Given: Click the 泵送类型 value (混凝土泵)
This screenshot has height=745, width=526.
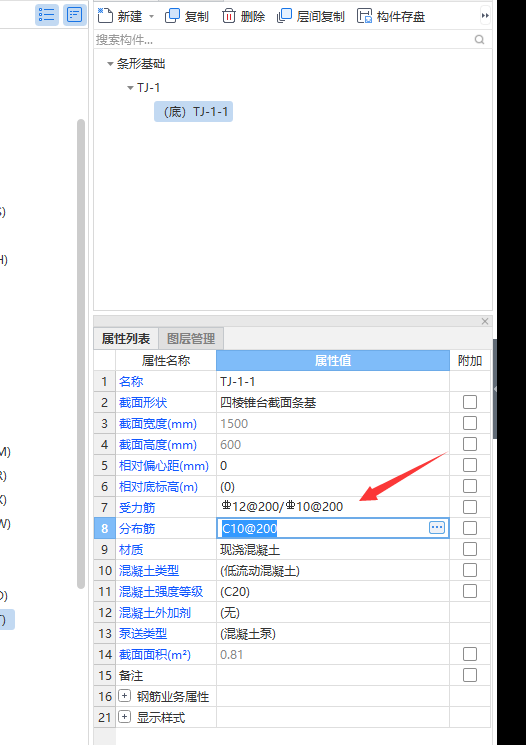Looking at the screenshot, I should [x=248, y=633].
